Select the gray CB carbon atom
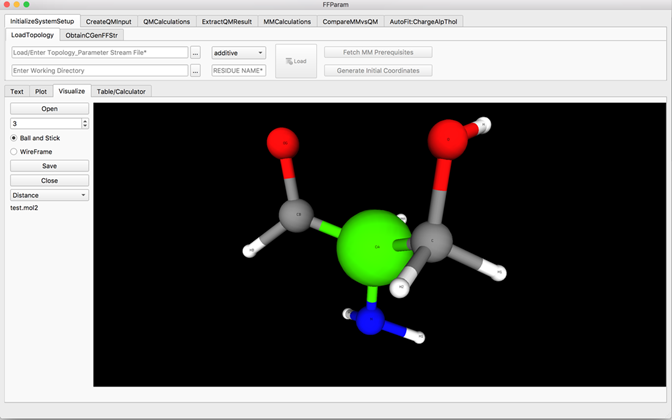The image size is (672, 420). pos(296,215)
